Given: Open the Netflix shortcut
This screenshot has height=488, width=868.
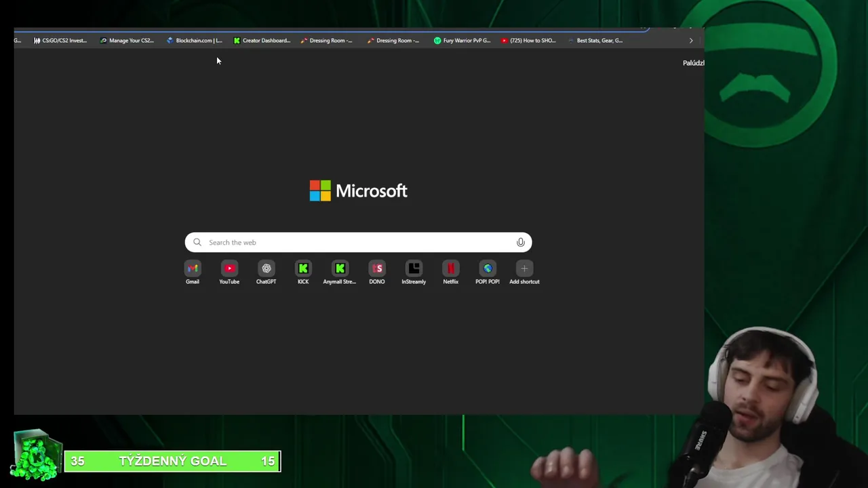Looking at the screenshot, I should click(x=451, y=273).
